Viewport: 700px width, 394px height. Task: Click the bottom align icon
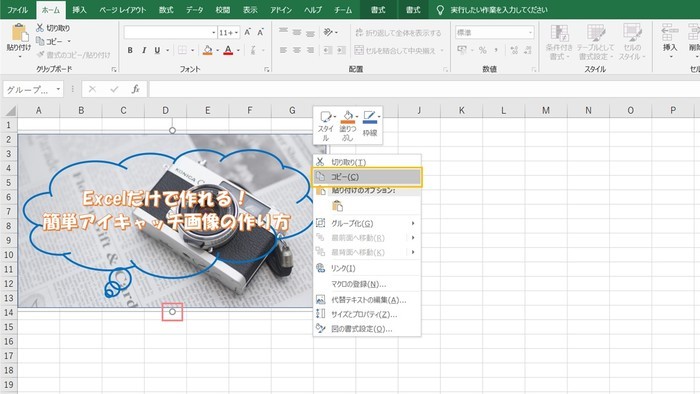pos(310,33)
